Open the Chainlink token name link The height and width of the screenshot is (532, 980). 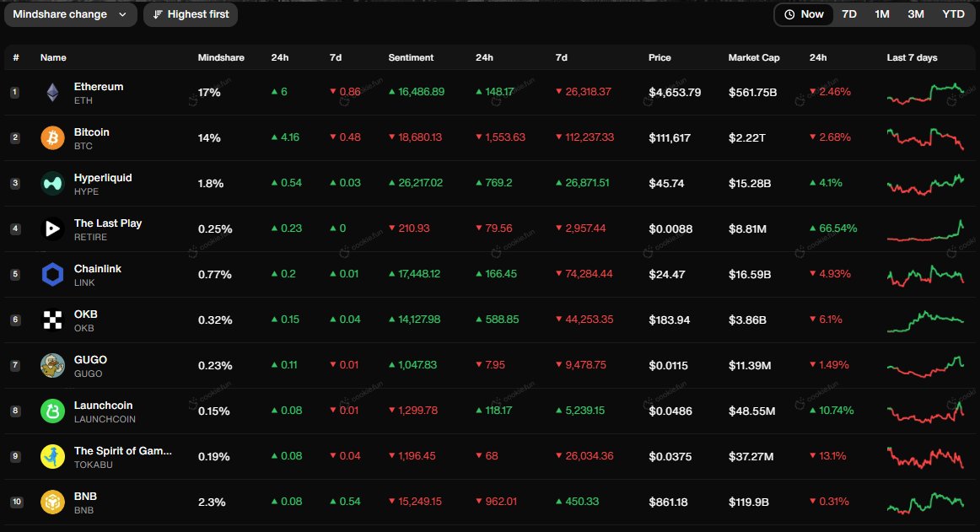(98, 269)
